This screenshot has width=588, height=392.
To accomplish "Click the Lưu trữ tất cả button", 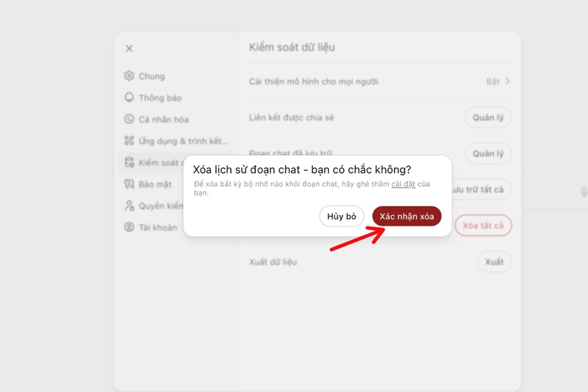I will [482, 190].
